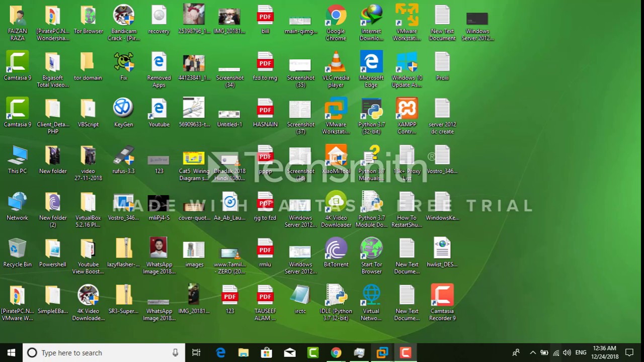
Task: Open the volume control in the tray
Action: tap(567, 352)
